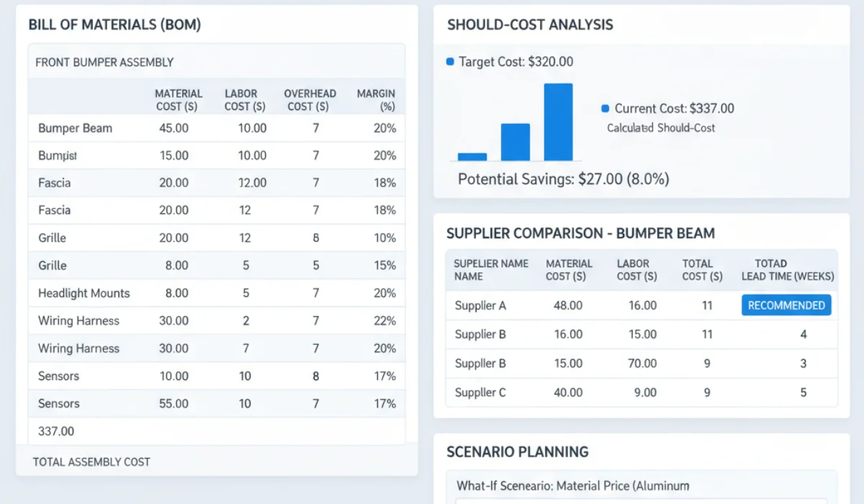This screenshot has width=864, height=504.
Task: Select the Supplier C row name
Action: tap(480, 392)
